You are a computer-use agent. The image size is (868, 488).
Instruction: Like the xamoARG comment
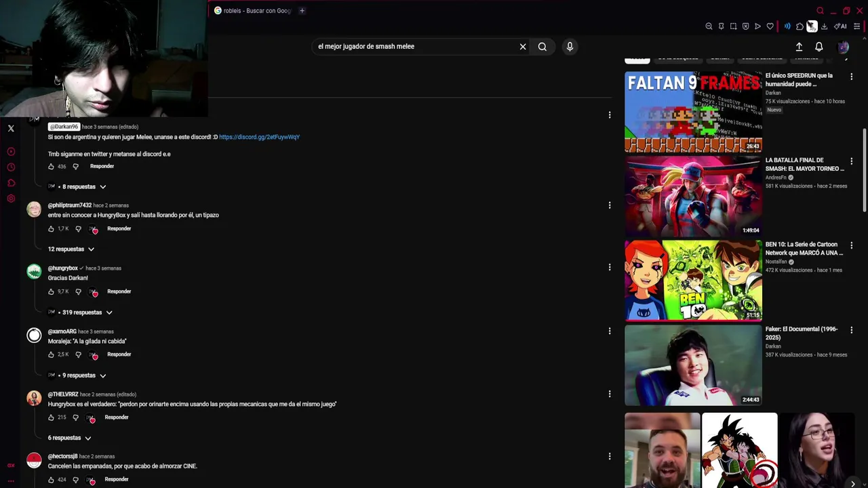click(x=51, y=354)
